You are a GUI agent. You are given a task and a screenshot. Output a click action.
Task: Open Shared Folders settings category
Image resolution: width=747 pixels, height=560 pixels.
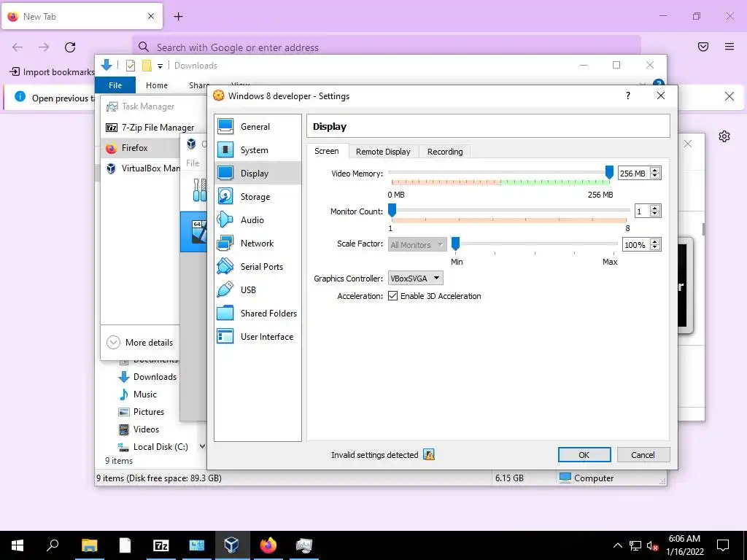click(258, 314)
